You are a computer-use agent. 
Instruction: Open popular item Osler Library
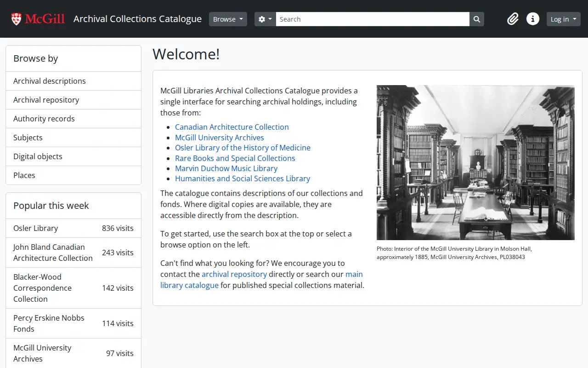[x=73, y=228]
